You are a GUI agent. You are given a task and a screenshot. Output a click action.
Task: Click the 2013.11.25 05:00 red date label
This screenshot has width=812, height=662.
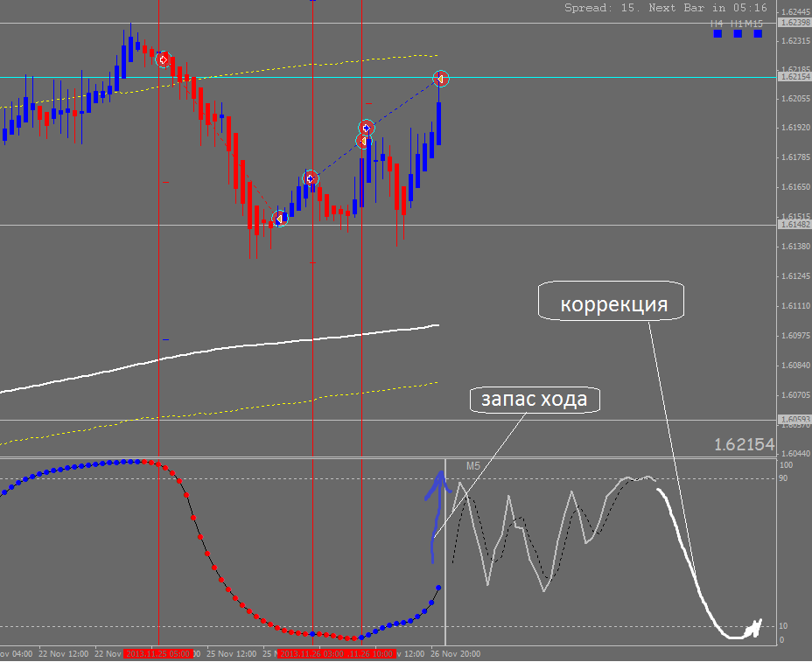pos(158,654)
